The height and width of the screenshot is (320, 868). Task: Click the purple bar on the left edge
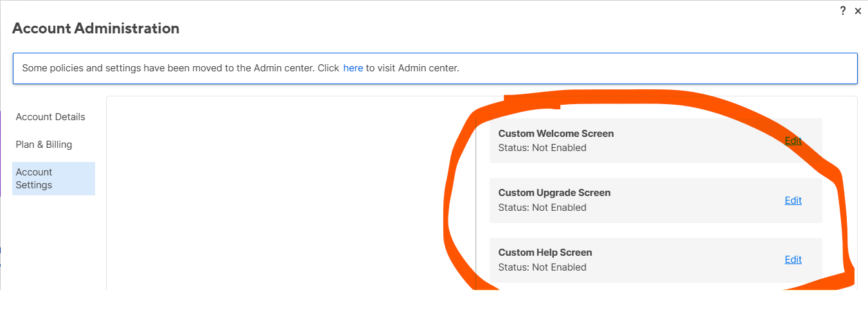pyautogui.click(x=1, y=154)
